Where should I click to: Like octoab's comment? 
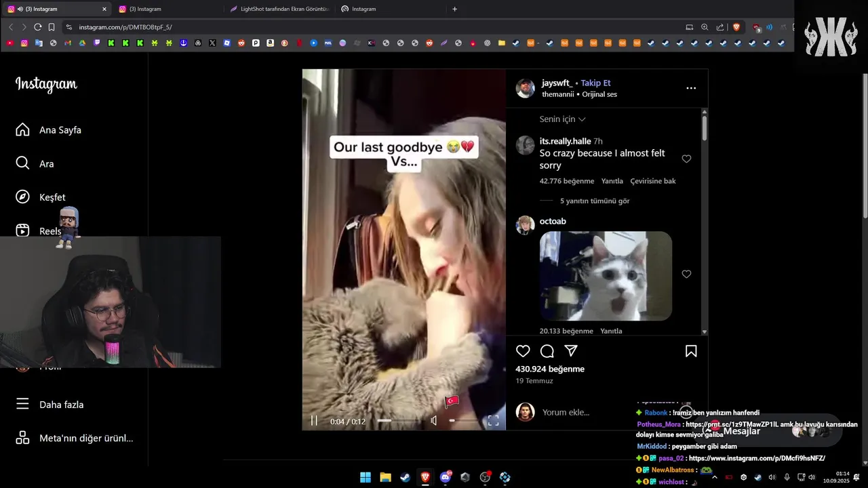point(686,274)
